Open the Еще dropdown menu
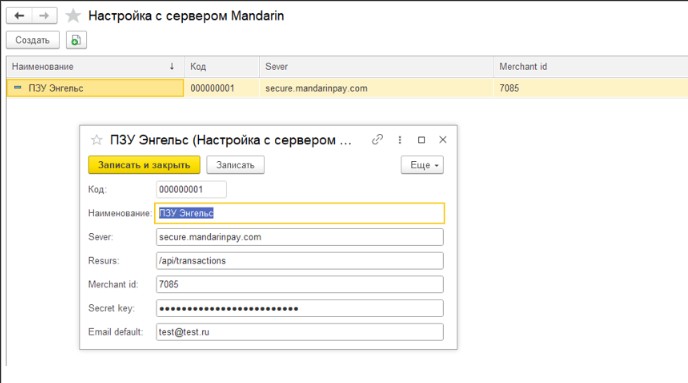This screenshot has height=383, width=688. pos(422,165)
